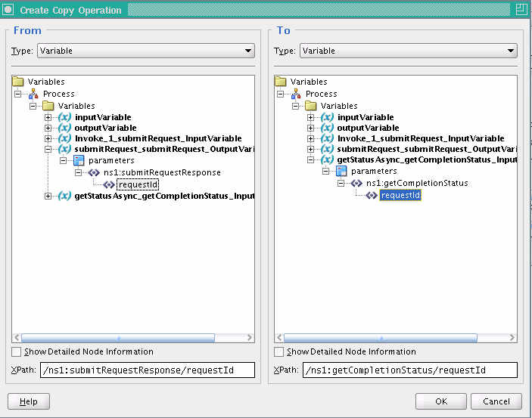Click the requestId element icon in To tree
The image size is (532, 418).
pos(372,195)
